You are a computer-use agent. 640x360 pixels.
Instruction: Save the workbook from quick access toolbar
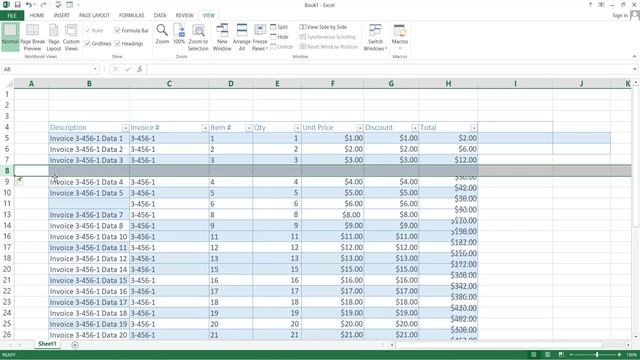click(x=18, y=5)
